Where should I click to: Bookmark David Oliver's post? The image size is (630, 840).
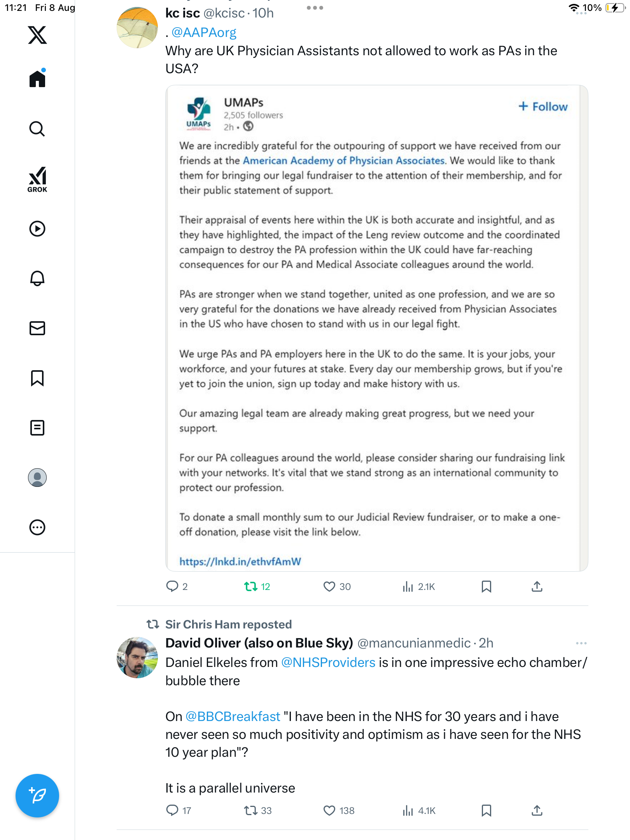coord(486,810)
